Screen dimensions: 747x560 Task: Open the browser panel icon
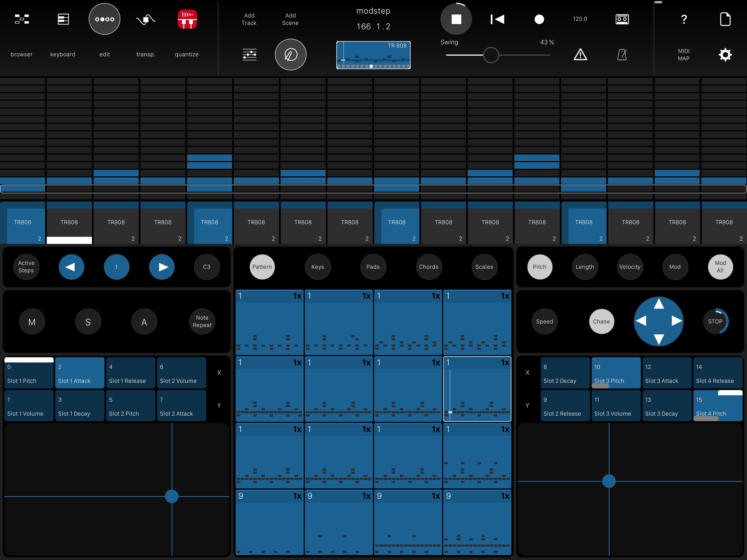click(22, 19)
